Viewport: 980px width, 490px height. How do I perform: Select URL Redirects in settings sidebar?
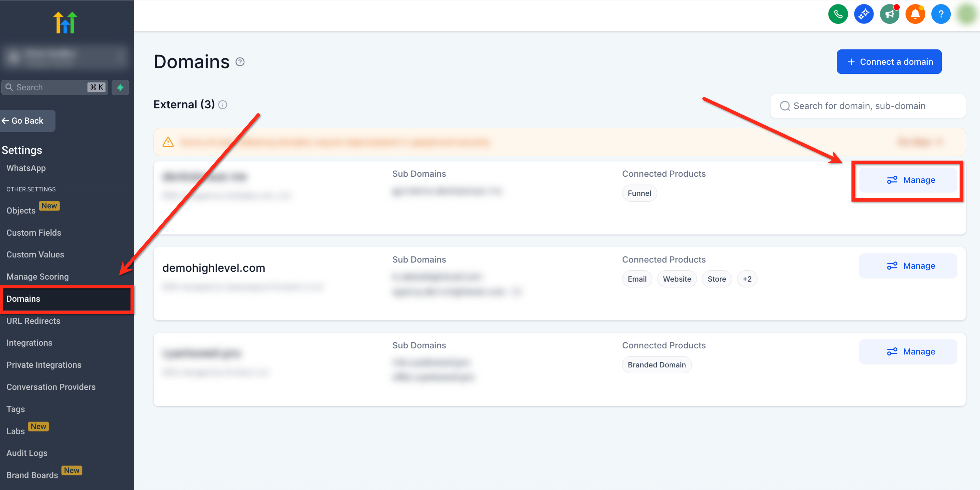[33, 321]
